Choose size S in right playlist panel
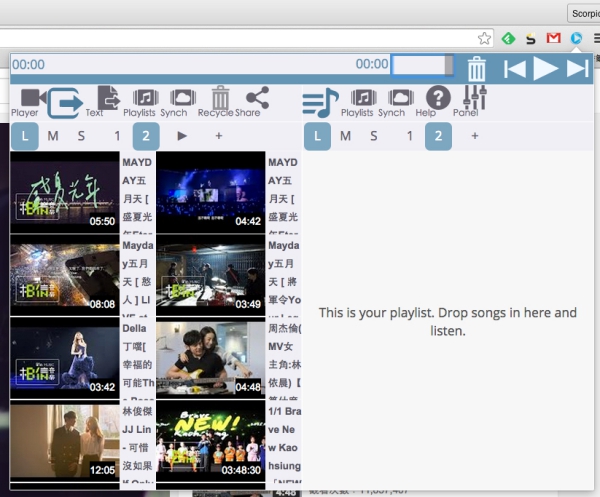Screen dimensions: 600x497 pos(374,135)
